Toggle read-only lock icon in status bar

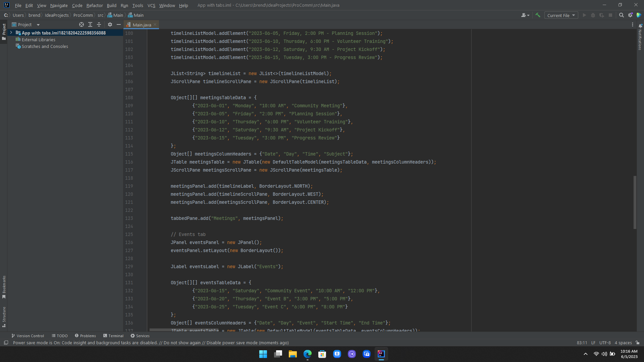(637, 343)
